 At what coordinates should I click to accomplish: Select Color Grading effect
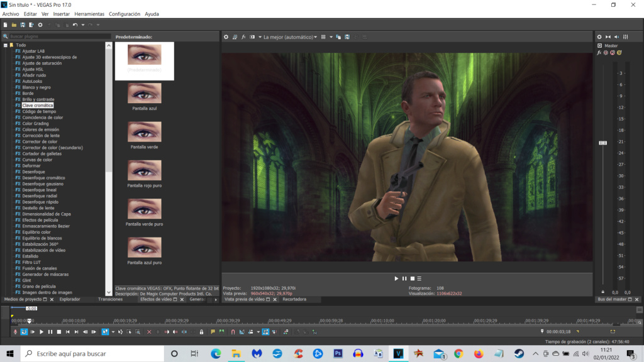(x=35, y=124)
